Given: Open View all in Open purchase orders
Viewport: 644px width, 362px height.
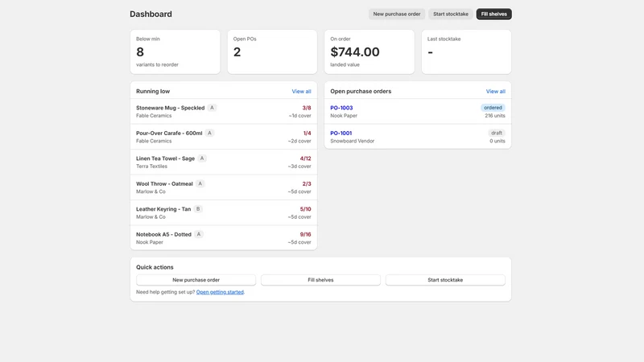Looking at the screenshot, I should 495,92.
